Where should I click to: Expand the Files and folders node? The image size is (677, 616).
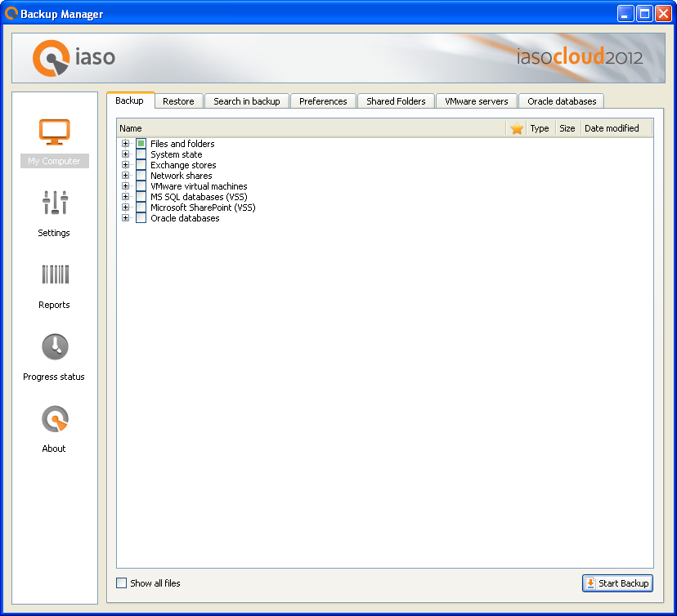[125, 143]
